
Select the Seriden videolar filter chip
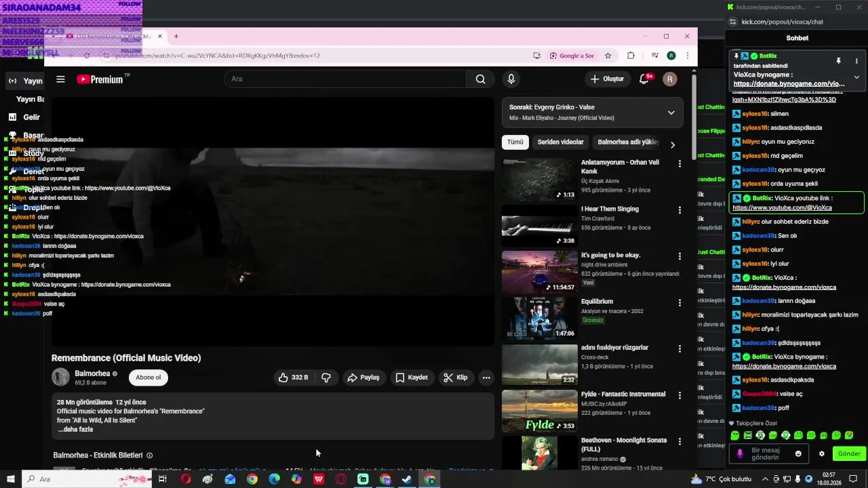coord(560,142)
